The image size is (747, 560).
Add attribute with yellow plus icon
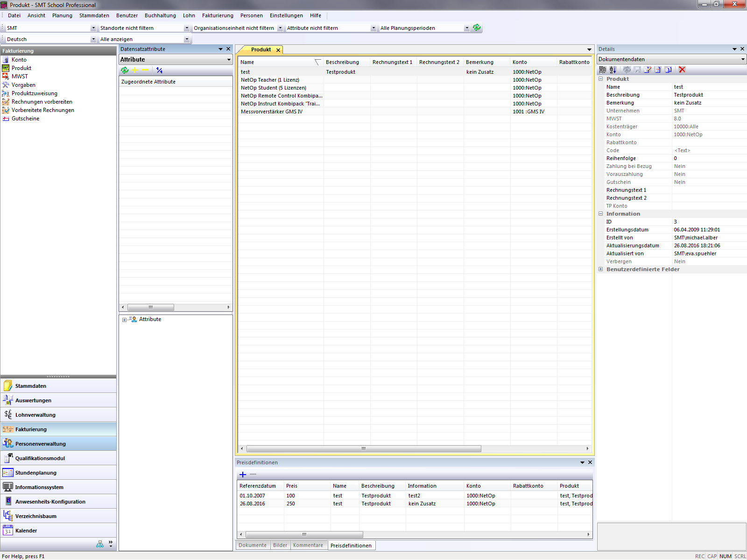coord(135,70)
